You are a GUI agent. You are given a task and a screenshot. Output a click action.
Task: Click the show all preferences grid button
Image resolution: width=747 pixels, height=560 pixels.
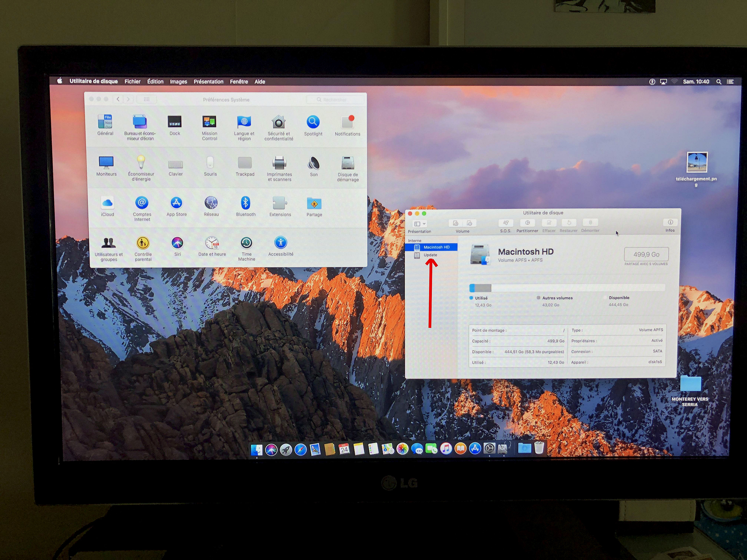pyautogui.click(x=147, y=99)
